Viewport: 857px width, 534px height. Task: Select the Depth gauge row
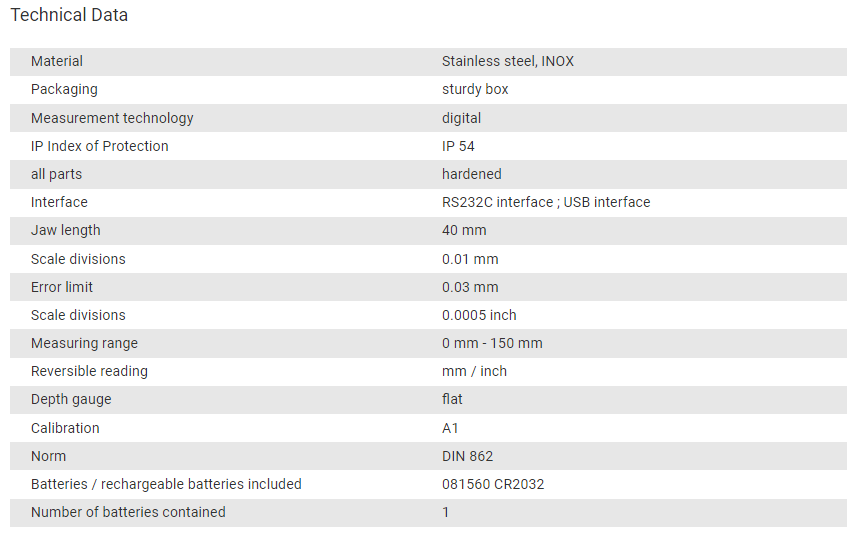tap(428, 400)
